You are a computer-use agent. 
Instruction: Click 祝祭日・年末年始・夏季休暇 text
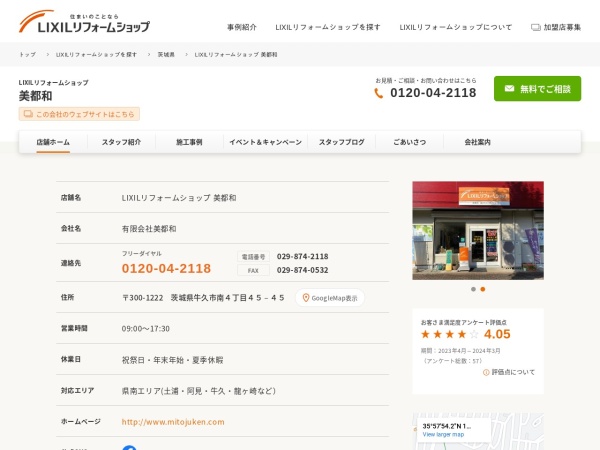(x=172, y=360)
